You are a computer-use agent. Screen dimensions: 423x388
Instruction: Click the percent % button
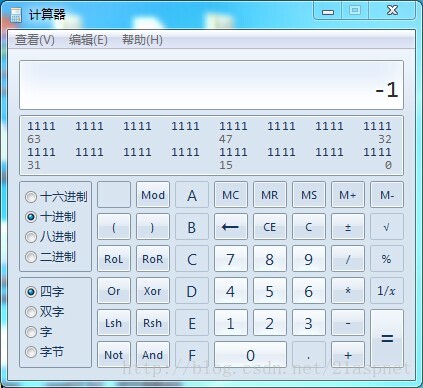(387, 259)
